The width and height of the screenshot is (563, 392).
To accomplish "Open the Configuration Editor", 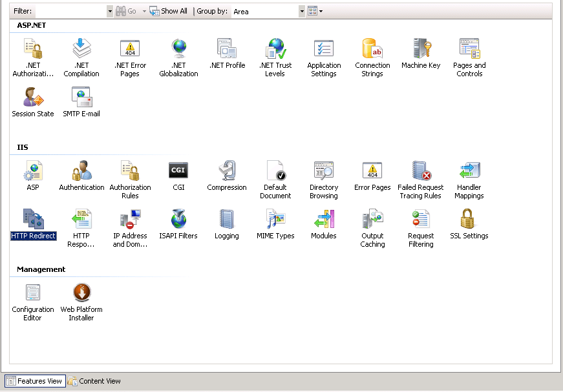I will (x=32, y=294).
